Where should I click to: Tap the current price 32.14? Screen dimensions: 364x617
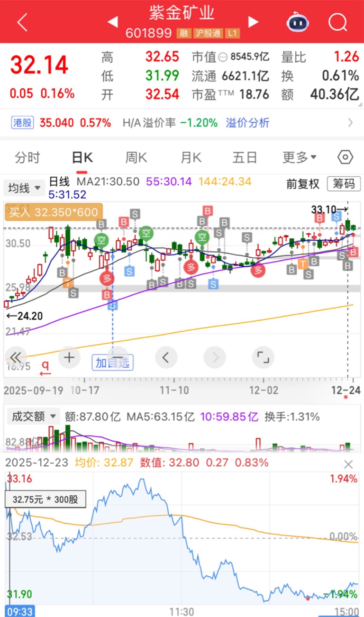point(39,65)
